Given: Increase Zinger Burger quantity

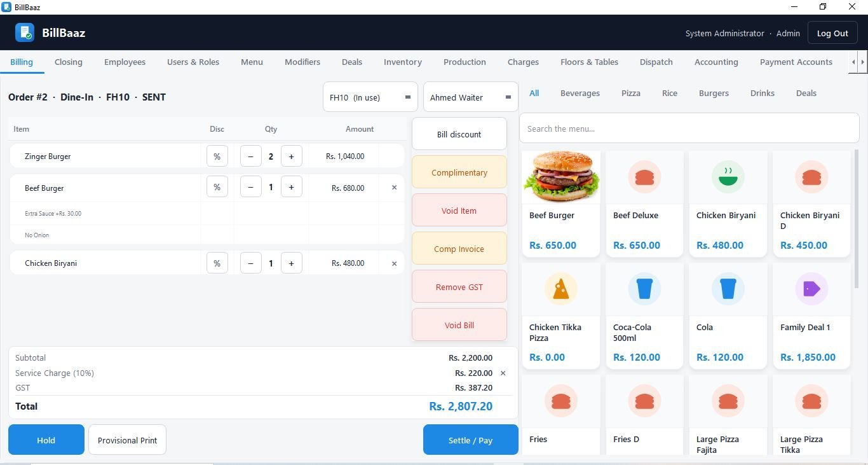Looking at the screenshot, I should coord(292,156).
